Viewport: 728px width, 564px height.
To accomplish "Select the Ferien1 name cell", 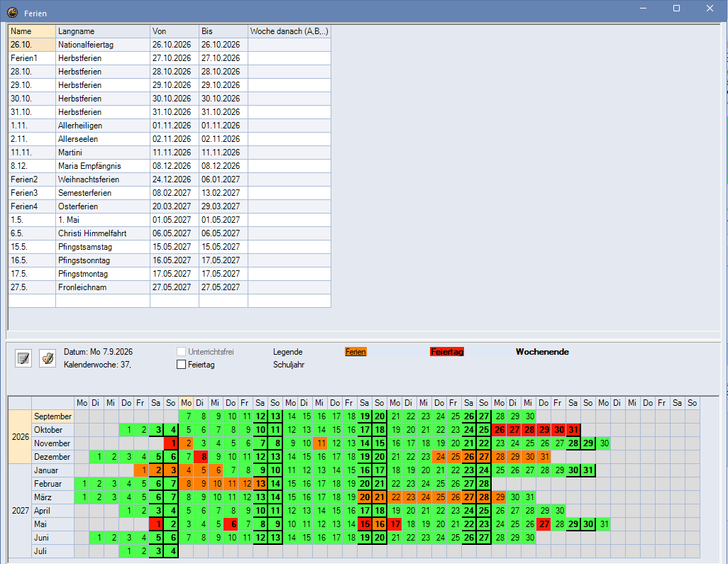I will coord(32,58).
